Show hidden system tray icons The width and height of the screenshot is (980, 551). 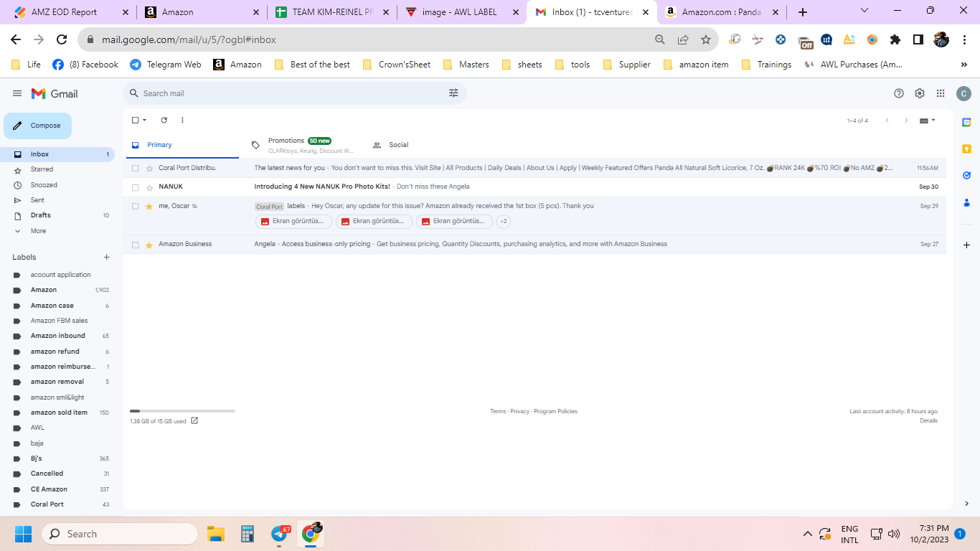(x=807, y=534)
